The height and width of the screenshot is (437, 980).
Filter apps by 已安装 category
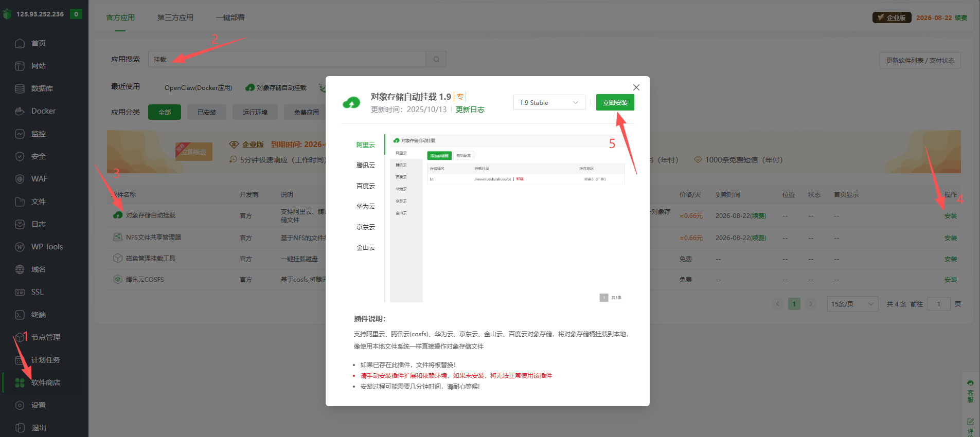207,112
